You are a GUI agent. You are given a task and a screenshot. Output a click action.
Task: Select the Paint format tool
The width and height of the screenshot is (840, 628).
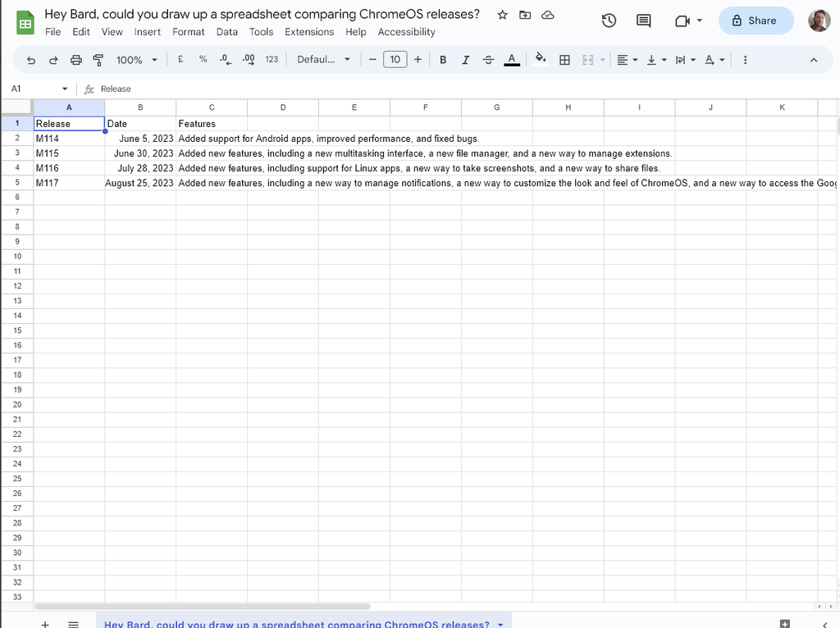(x=98, y=59)
